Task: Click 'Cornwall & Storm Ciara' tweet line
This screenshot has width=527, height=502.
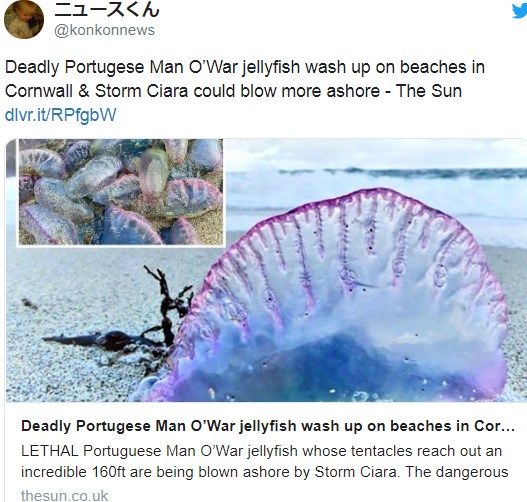Action: pyautogui.click(x=234, y=91)
